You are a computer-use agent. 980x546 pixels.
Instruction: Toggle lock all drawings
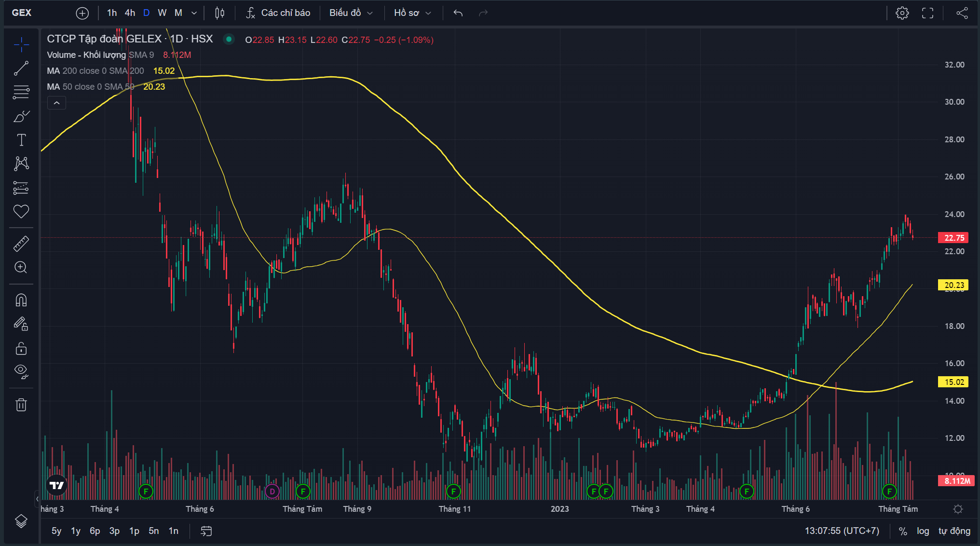(21, 348)
